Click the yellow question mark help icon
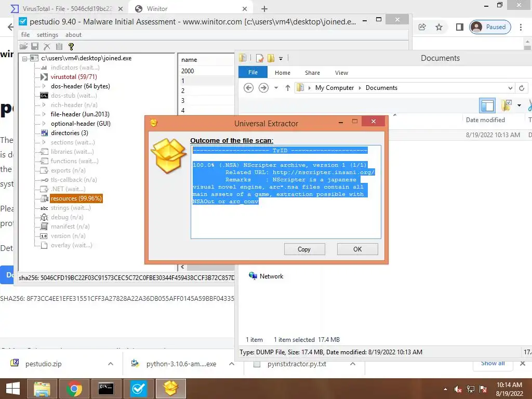Screen dimensions: 532x399 (x=71, y=46)
